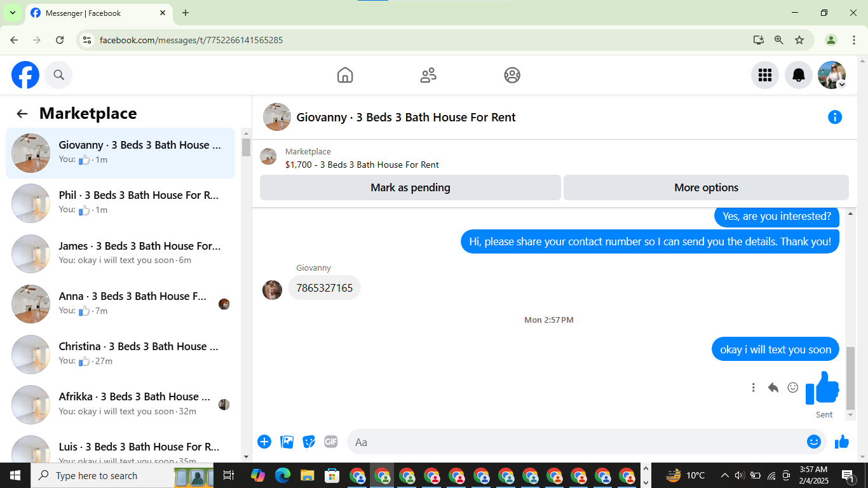This screenshot has height=488, width=868.
Task: Open conversation information icon for Giovanny
Action: [835, 117]
